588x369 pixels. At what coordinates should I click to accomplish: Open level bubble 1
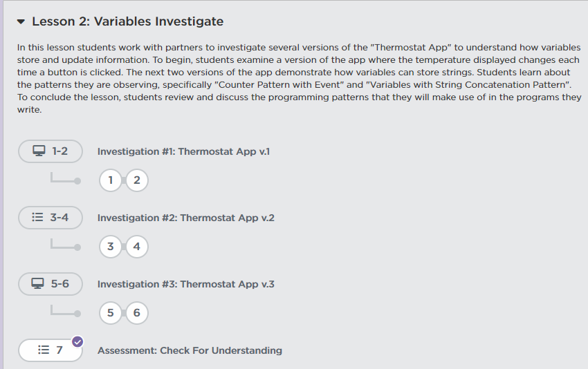pos(110,180)
